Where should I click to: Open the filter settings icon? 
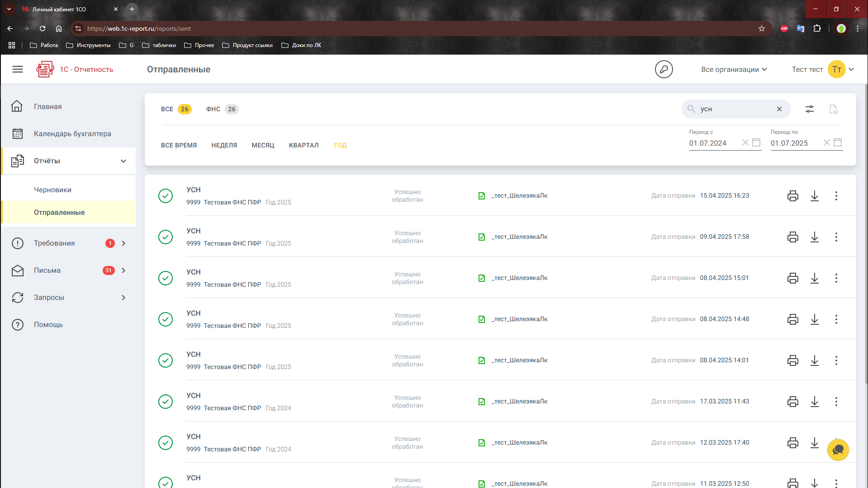[809, 109]
